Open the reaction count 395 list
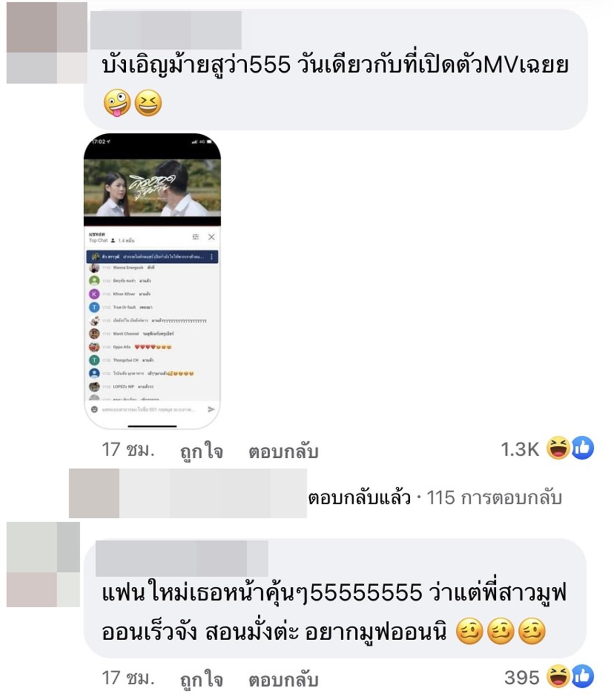The image size is (612, 700). (x=522, y=678)
